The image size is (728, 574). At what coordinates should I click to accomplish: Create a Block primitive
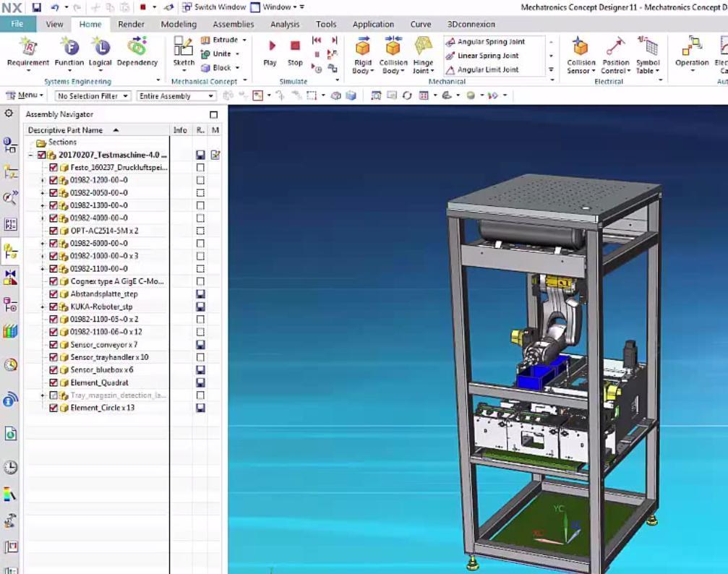(x=216, y=68)
